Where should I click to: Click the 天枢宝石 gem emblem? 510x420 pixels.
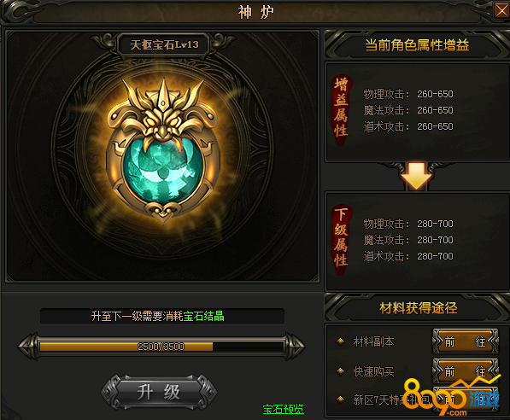[163, 151]
